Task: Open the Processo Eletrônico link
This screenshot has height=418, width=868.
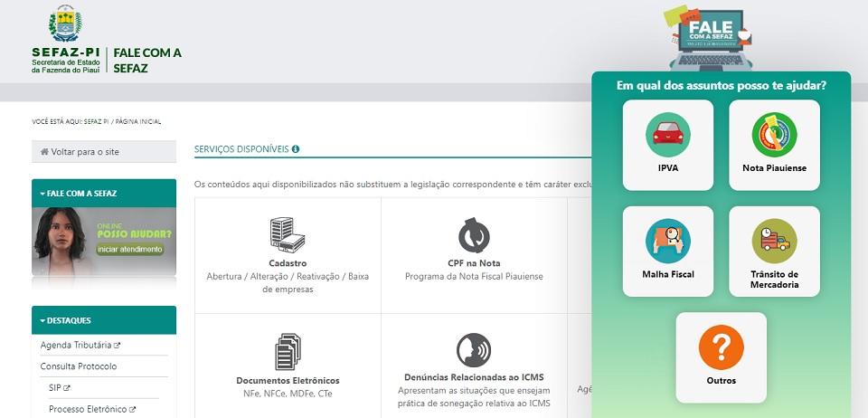Action: click(88, 410)
